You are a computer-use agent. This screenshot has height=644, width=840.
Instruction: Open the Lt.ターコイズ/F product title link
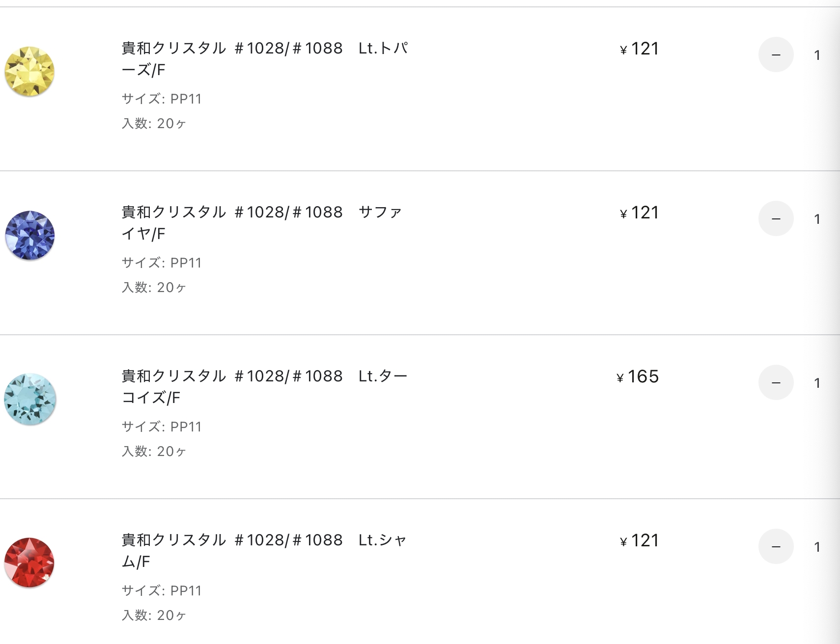(x=265, y=387)
